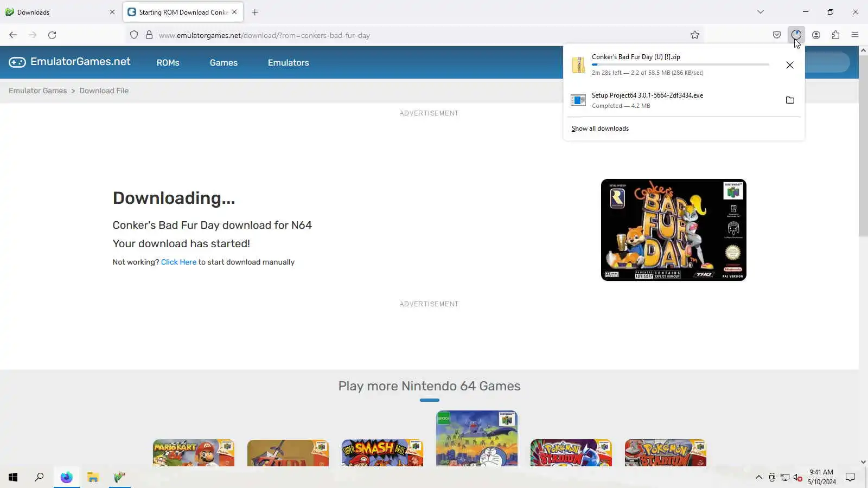Screen dimensions: 868x488
Task: Switch to Firefox in the taskbar
Action: tap(66, 477)
